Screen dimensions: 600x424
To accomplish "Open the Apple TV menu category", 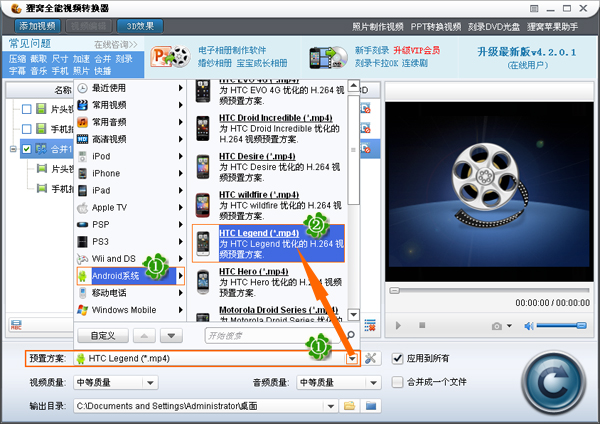I will [x=130, y=207].
